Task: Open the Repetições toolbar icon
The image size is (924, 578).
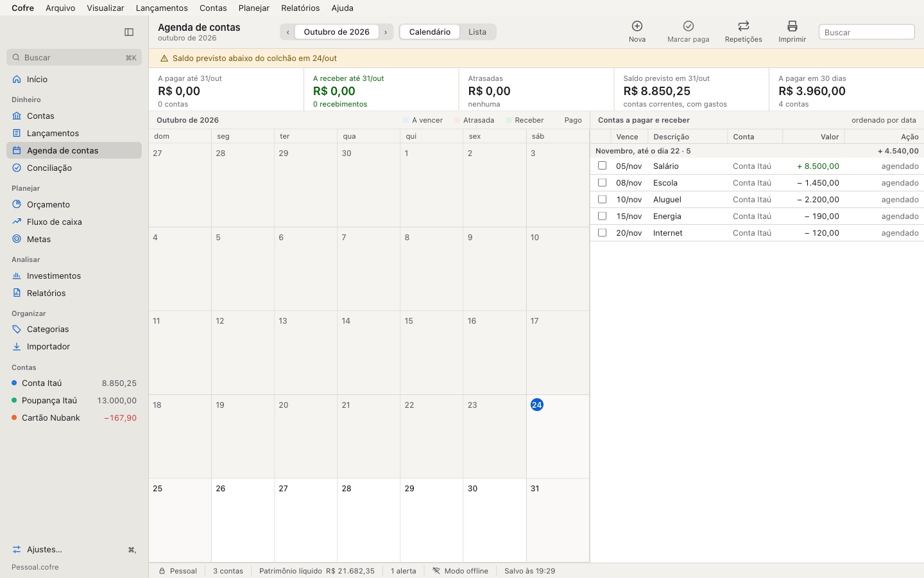Action: tap(744, 26)
